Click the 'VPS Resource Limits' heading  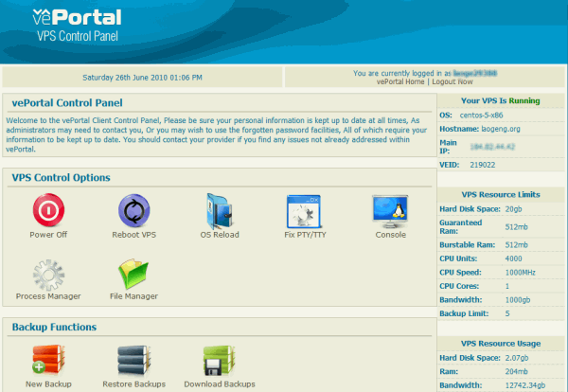501,194
